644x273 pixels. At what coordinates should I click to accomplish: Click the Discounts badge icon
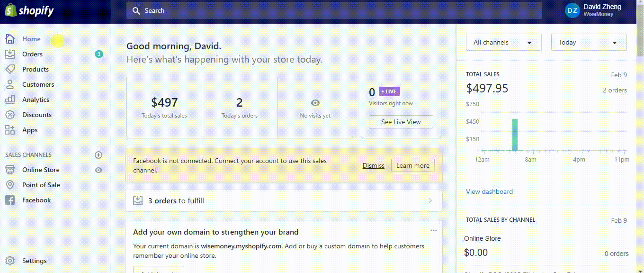click(9, 115)
